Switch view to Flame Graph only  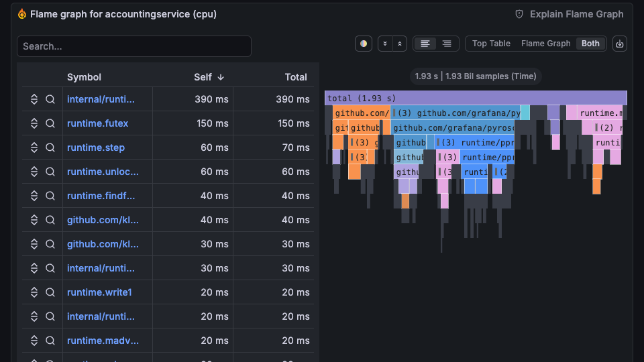pyautogui.click(x=545, y=44)
